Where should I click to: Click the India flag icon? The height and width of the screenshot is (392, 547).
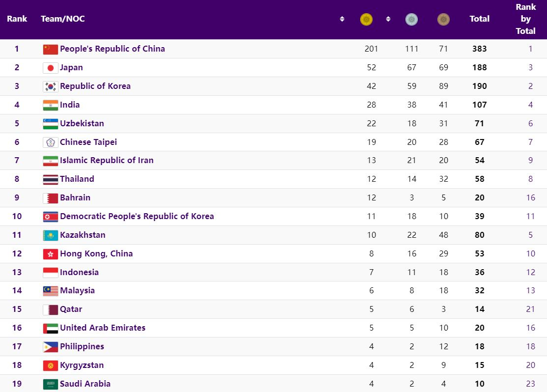(x=50, y=105)
